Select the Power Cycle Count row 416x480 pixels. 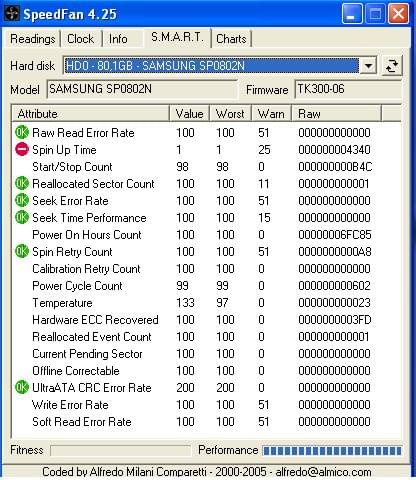[x=206, y=286]
